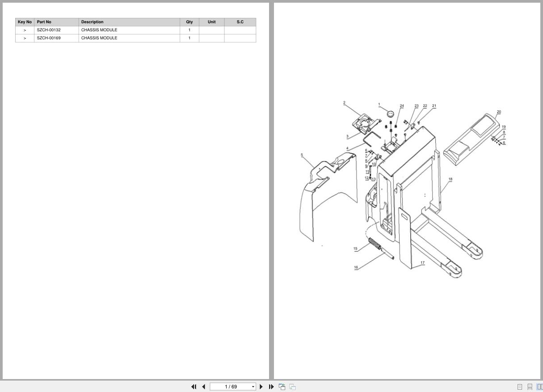
Task: Jump to the first page
Action: click(x=194, y=387)
